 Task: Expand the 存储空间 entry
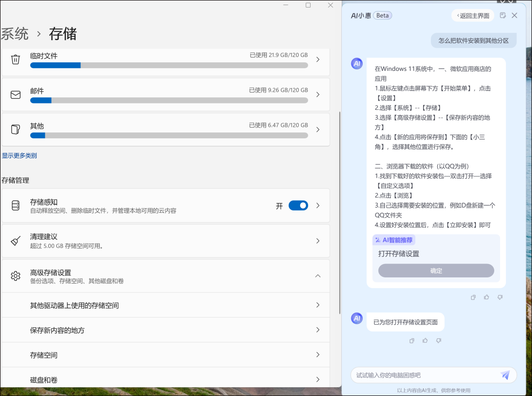pos(318,355)
